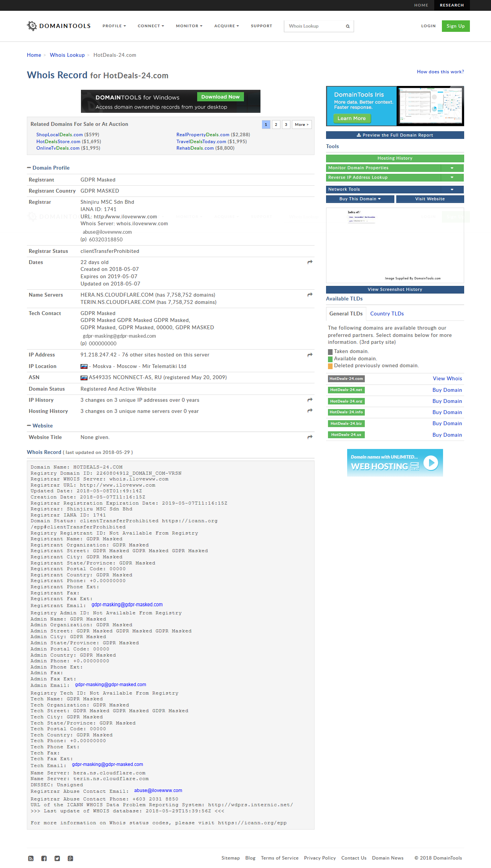Expand the Network Tools dropdown arrow
The height and width of the screenshot is (868, 491).
coord(452,189)
